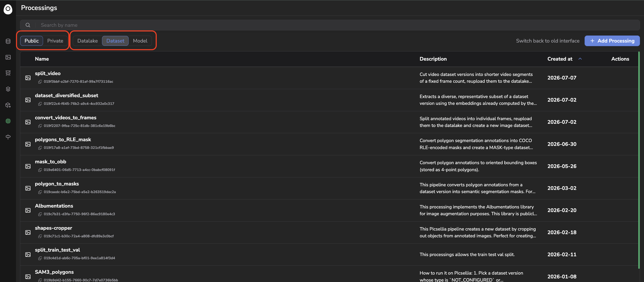Open the polygon_to_masks processing
644x282 pixels.
[57, 184]
